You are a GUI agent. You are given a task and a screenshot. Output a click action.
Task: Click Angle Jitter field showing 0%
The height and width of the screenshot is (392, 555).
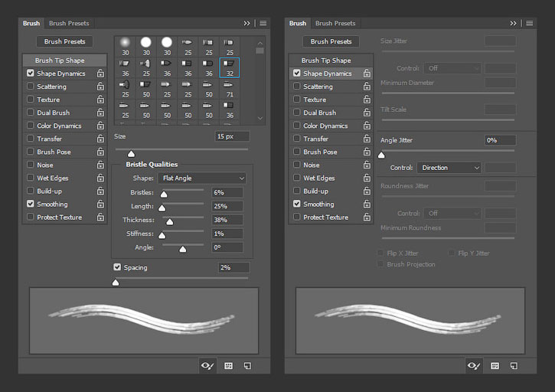500,140
